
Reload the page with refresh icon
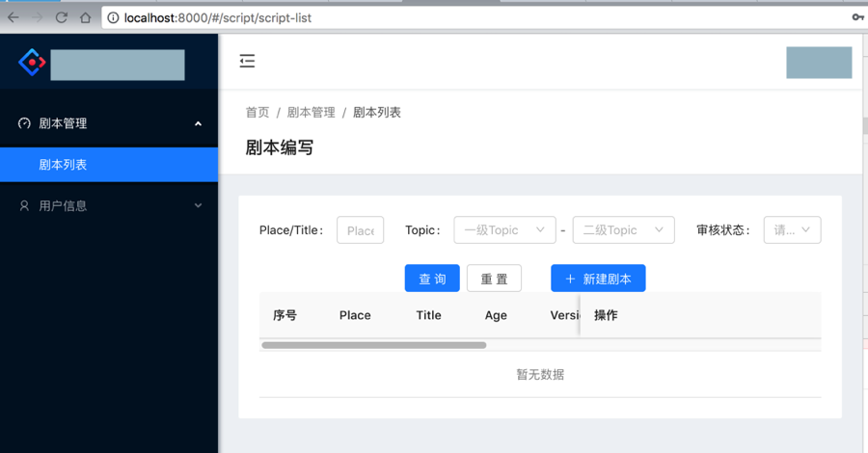(62, 17)
